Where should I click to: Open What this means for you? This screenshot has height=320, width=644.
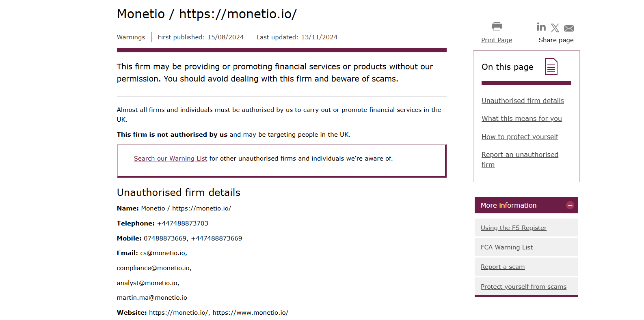pyautogui.click(x=522, y=118)
